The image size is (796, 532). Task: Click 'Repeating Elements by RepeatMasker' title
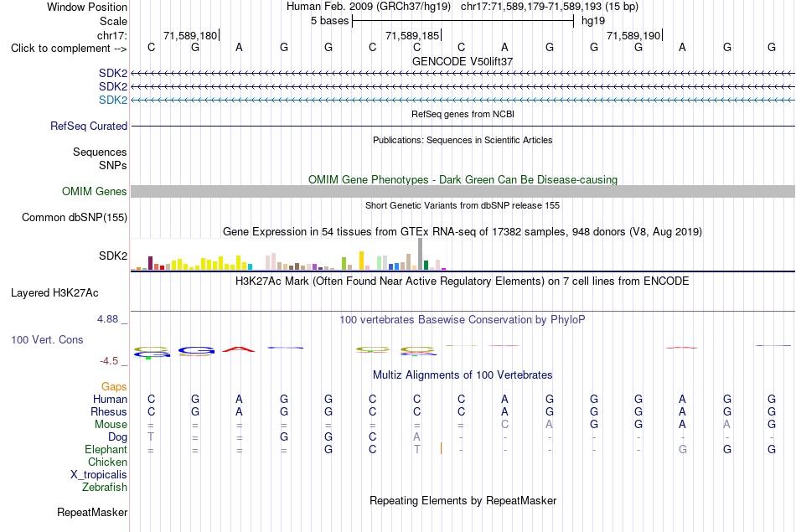(463, 500)
